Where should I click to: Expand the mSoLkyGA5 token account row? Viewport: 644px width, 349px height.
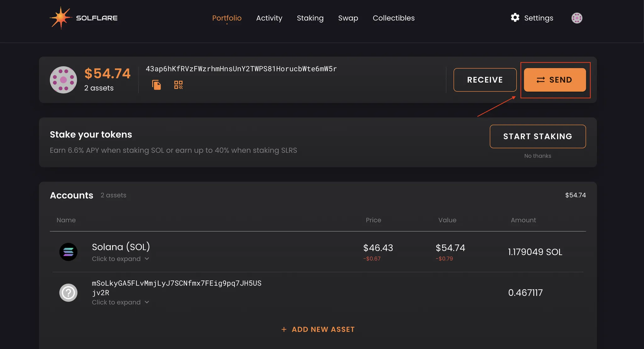pos(116,302)
